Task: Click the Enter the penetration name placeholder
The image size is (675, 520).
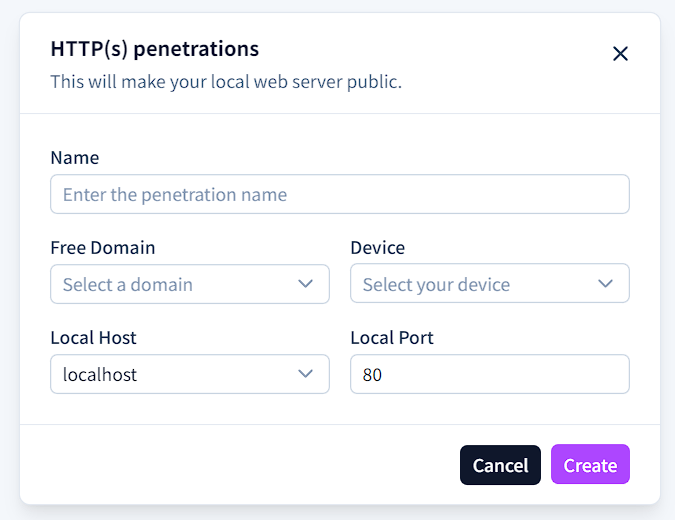Action: pos(175,195)
